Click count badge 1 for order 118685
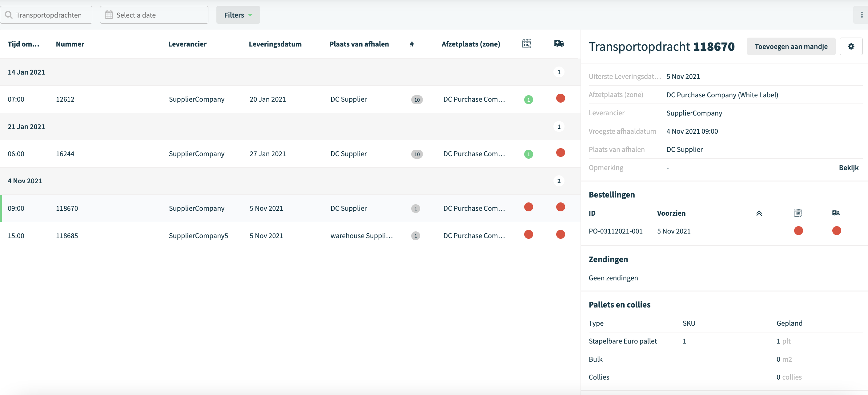Viewport: 868px width, 395px height. click(416, 236)
